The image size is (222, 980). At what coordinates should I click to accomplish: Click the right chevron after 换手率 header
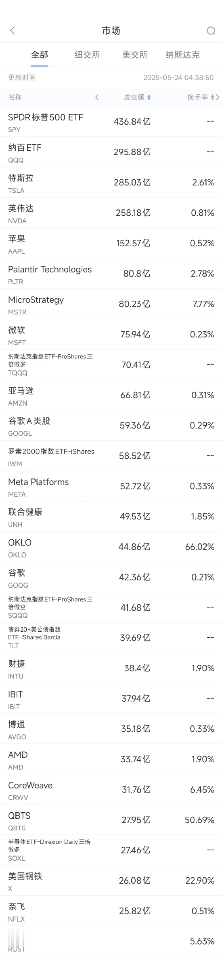(218, 97)
